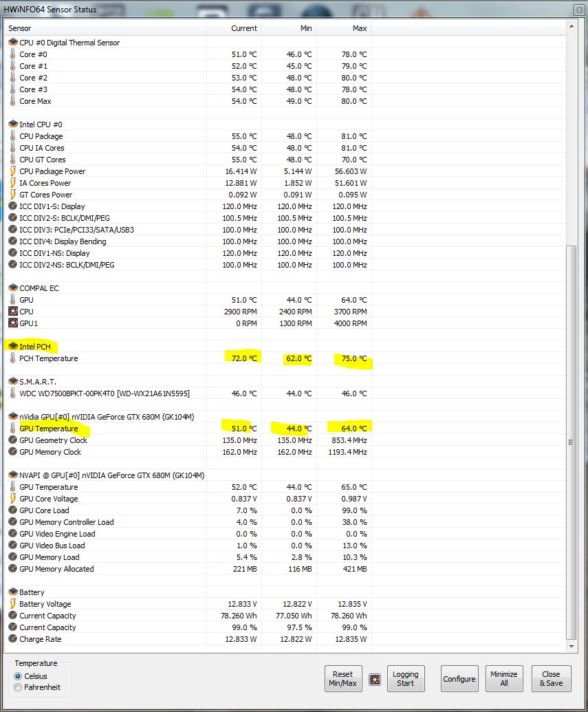The height and width of the screenshot is (712, 588).
Task: Click gauge icon for Charge Rate
Action: [12, 638]
